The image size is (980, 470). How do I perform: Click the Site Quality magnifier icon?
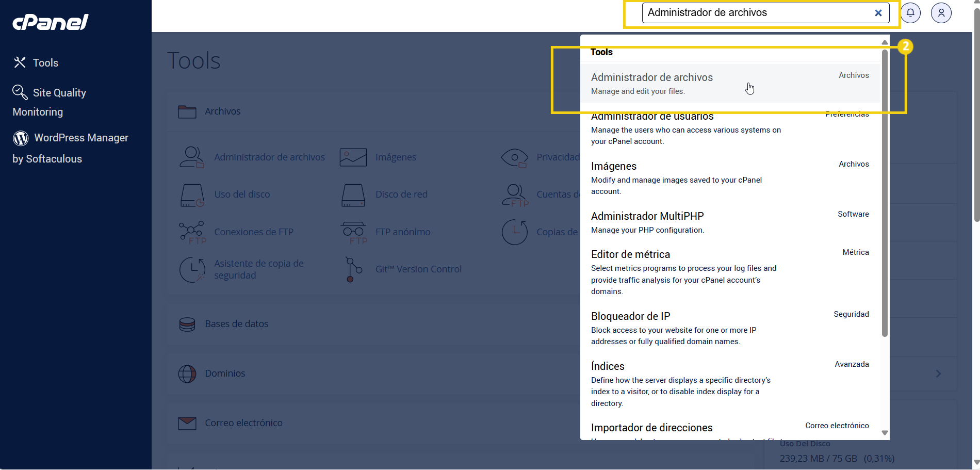point(20,92)
